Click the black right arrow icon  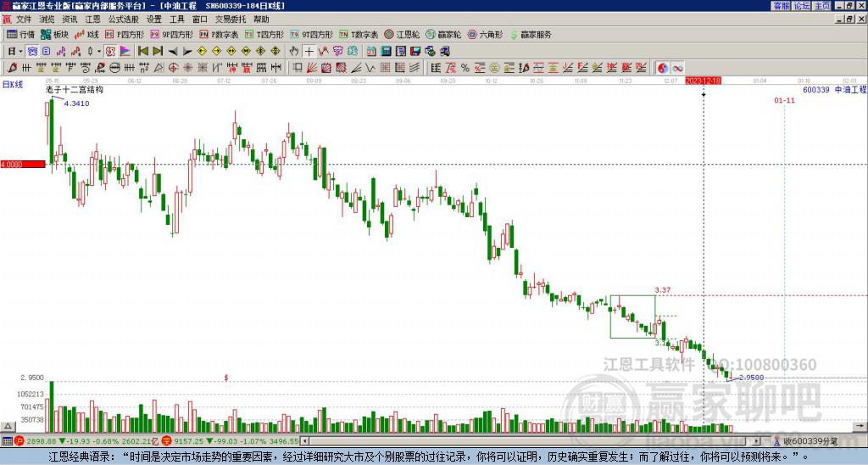(x=187, y=52)
